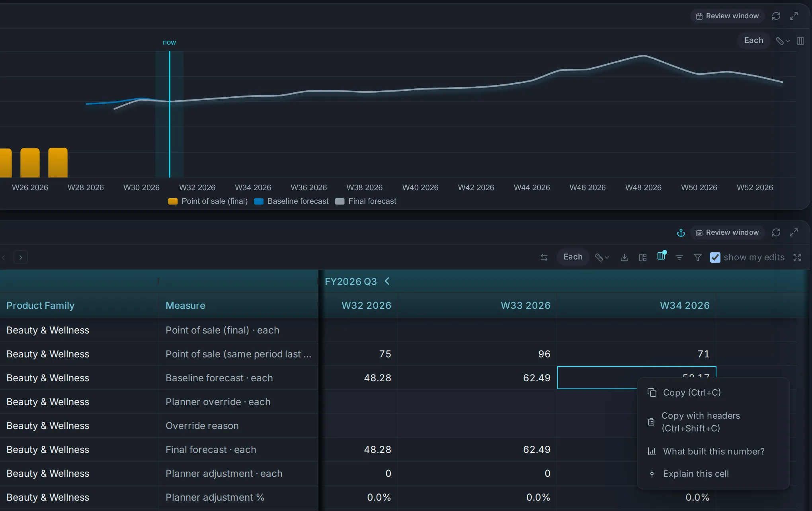
Task: Click the table fullscreen corners icon
Action: click(797, 257)
